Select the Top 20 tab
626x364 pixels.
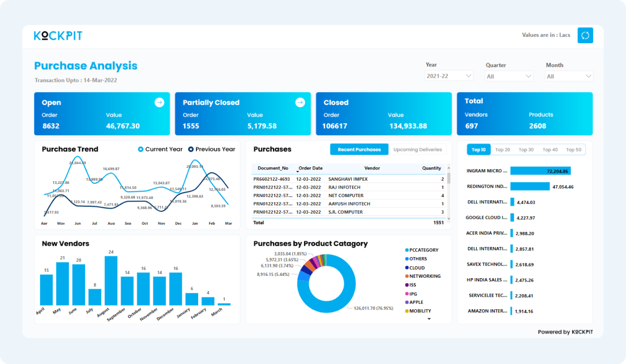coord(503,150)
